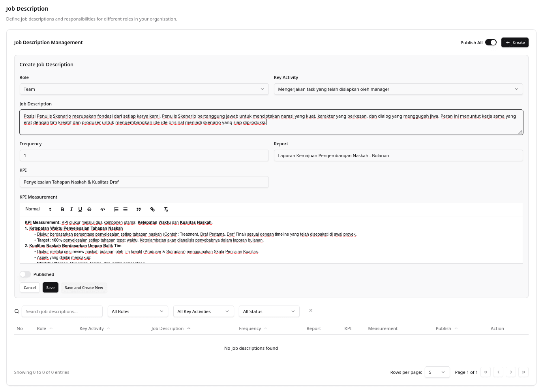Sort table by Publish column
The width and height of the screenshot is (544, 392).
[446, 328]
